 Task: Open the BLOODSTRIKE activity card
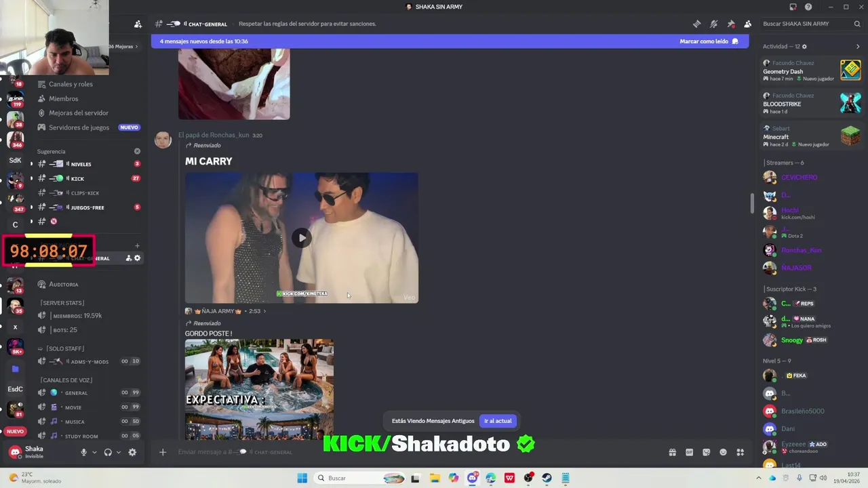pyautogui.click(x=812, y=103)
